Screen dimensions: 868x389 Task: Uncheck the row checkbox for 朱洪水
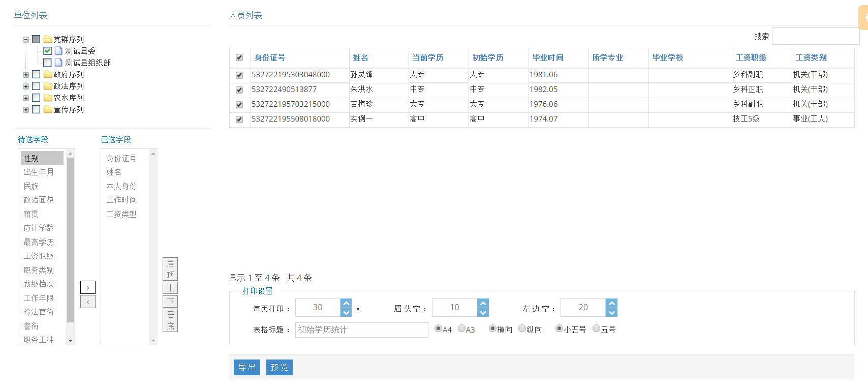(239, 90)
